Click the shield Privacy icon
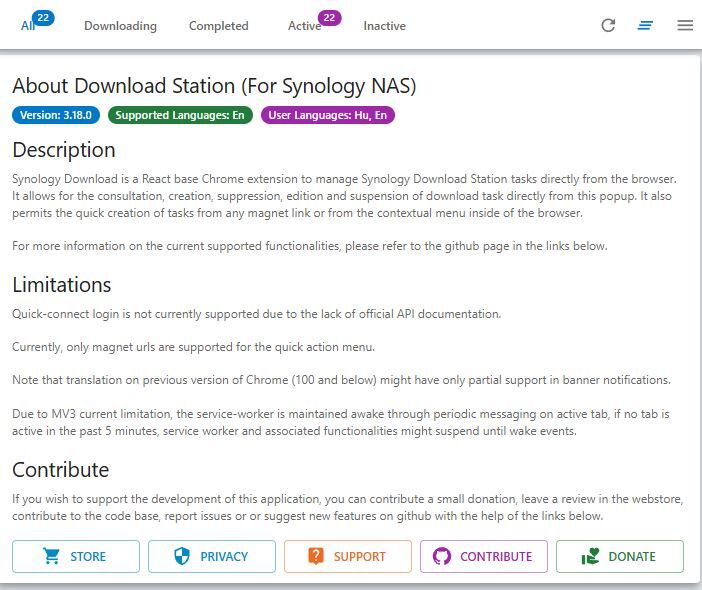Viewport: 702px width, 590px height. click(182, 556)
